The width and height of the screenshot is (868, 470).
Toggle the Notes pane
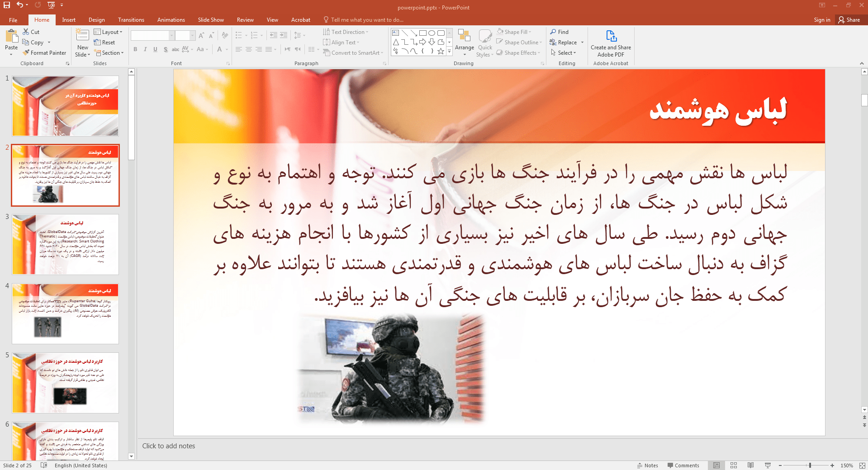[648, 465]
